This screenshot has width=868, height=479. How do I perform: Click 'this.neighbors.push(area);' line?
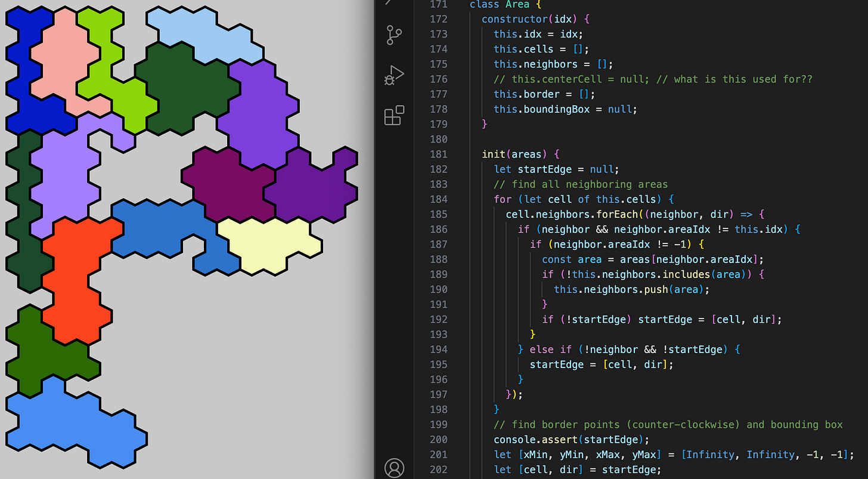[631, 289]
